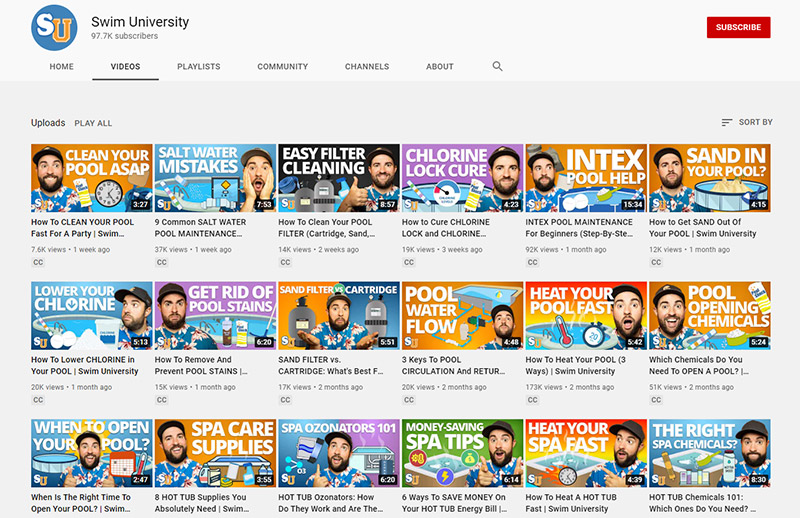Play the LOWER YOUR CHLORINE thumbnail
Image resolution: width=800 pixels, height=518 pixels.
click(92, 316)
